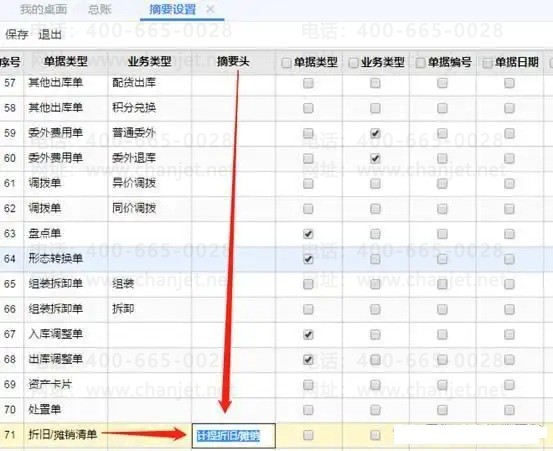Click the 摘要头 cell of row 64

[x=233, y=259]
